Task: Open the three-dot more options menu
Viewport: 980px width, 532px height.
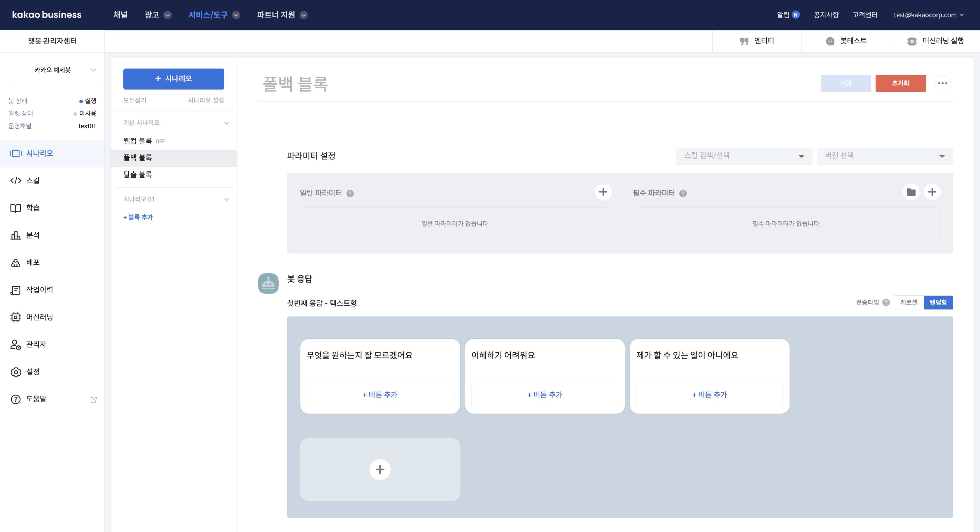Action: click(x=942, y=83)
